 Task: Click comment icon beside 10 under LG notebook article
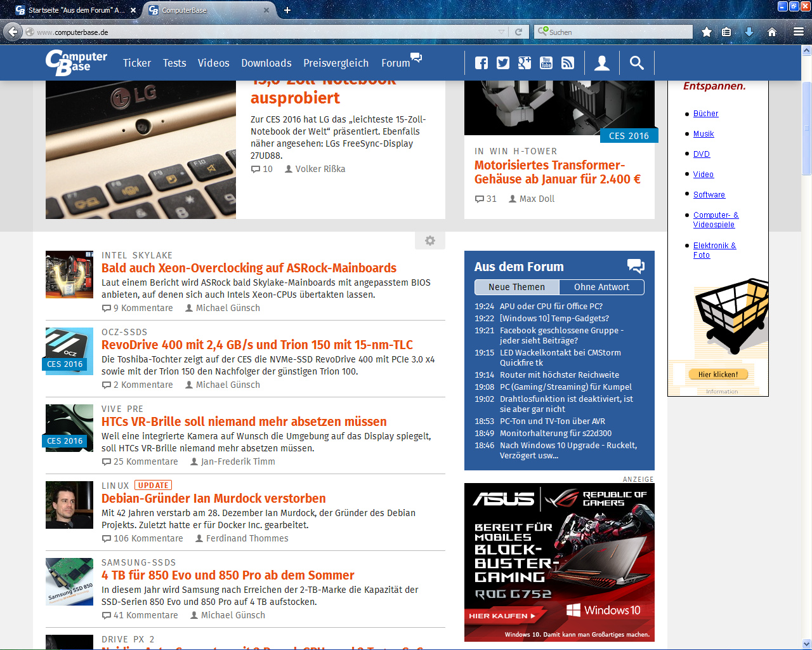pyautogui.click(x=255, y=169)
